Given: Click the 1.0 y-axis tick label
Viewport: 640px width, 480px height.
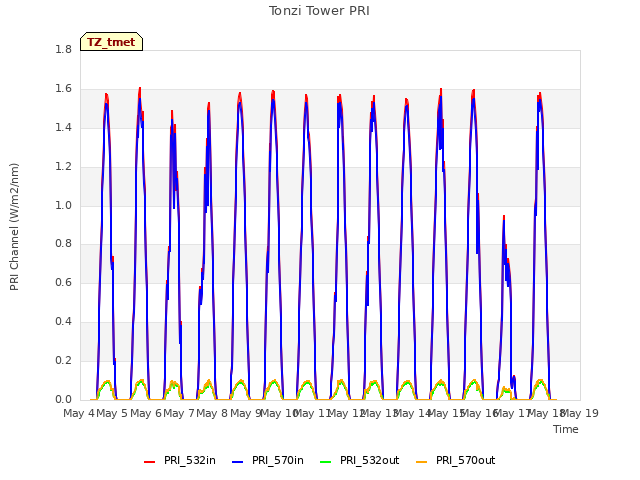Looking at the screenshot, I should click(63, 205).
